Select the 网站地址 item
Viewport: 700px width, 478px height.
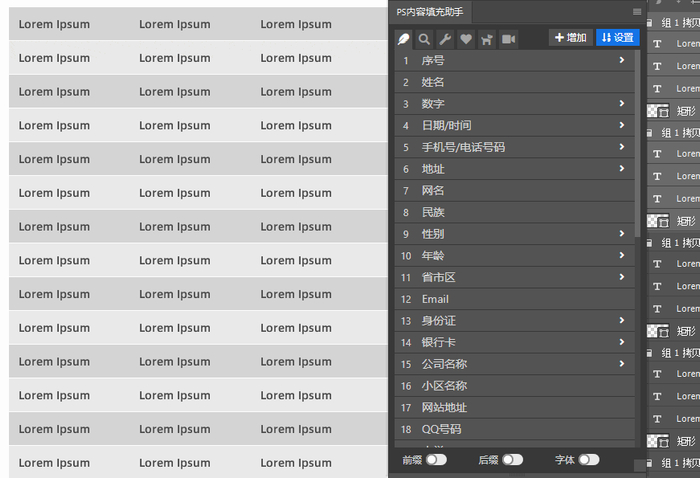(514, 407)
